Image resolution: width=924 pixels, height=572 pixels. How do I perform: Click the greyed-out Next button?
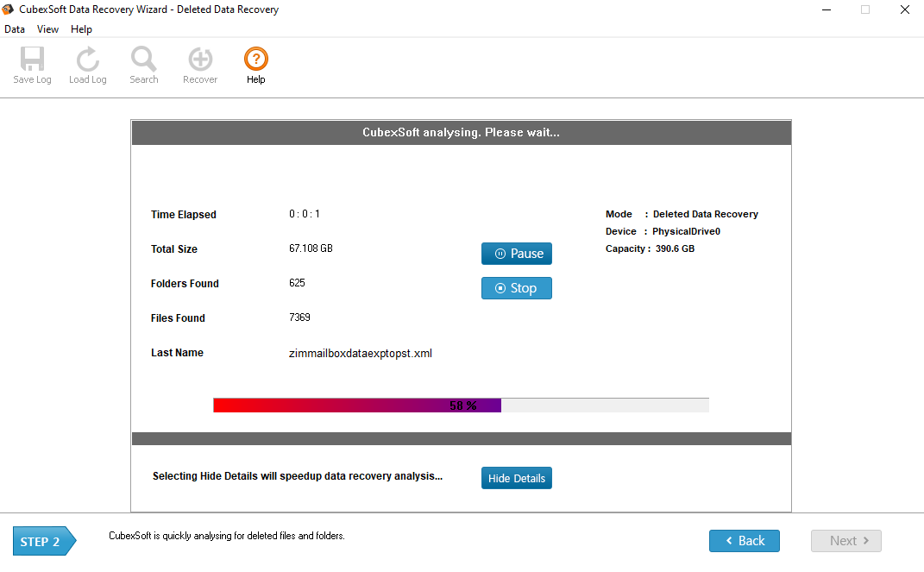[845, 541]
